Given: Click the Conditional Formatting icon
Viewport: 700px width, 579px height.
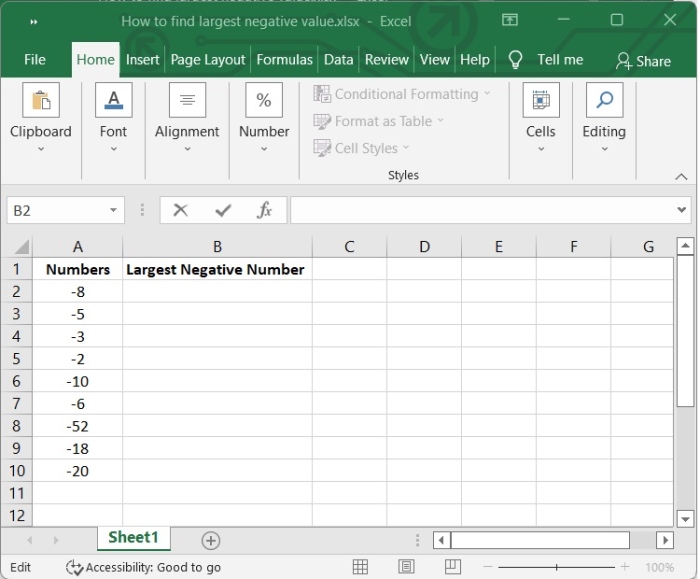Looking at the screenshot, I should point(322,94).
